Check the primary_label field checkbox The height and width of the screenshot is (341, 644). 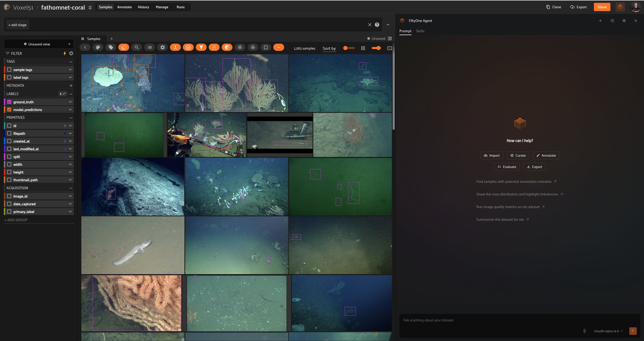9,211
